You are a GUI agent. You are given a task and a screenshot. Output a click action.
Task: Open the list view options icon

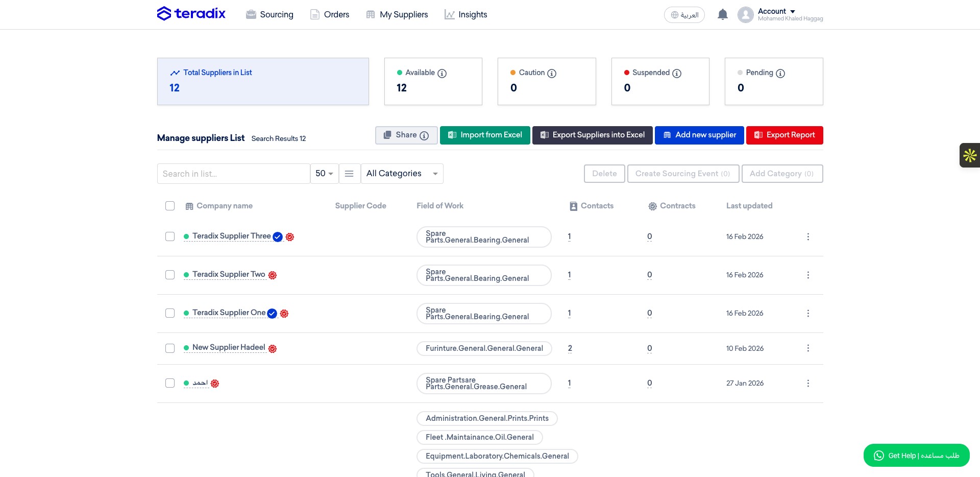pyautogui.click(x=349, y=174)
